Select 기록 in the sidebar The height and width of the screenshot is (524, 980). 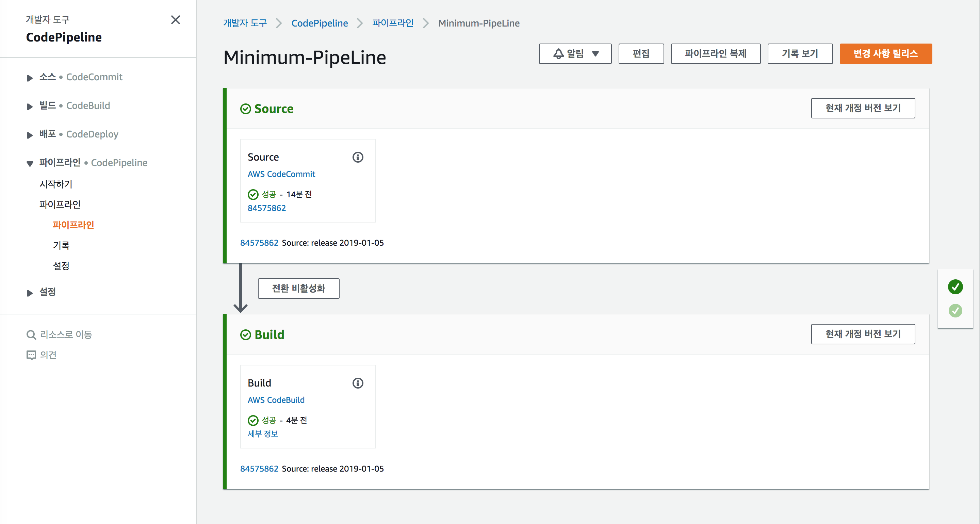pos(61,245)
